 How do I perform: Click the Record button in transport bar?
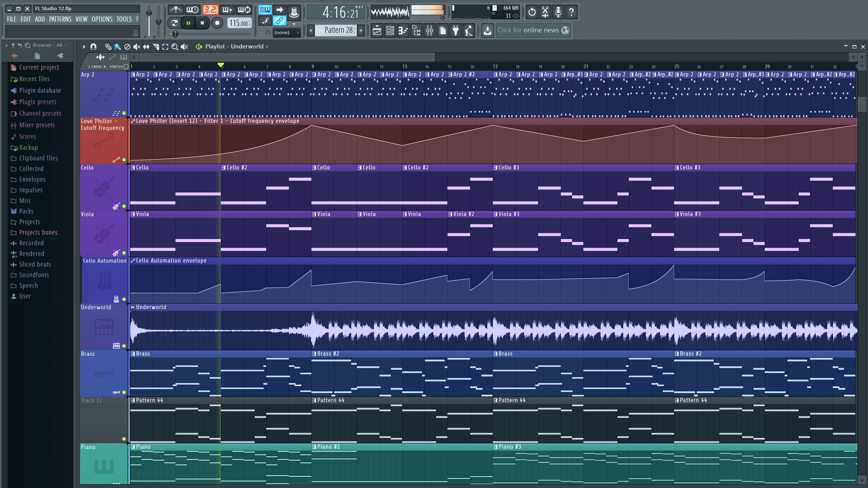click(x=218, y=23)
